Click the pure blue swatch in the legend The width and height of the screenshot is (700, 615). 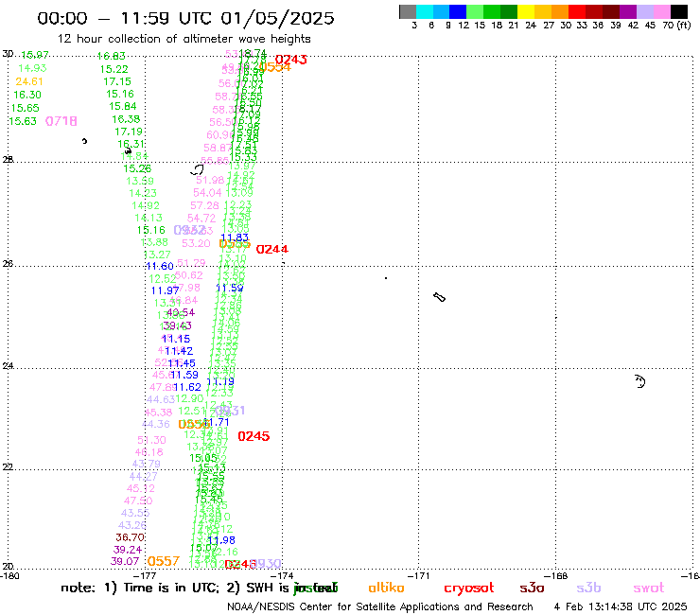[458, 11]
